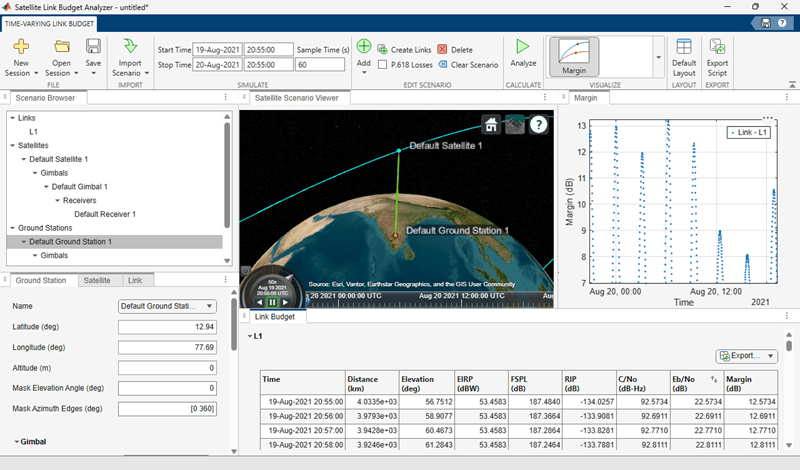The width and height of the screenshot is (800, 470).
Task: Expand the Visualize gallery dropdown
Action: 658,57
